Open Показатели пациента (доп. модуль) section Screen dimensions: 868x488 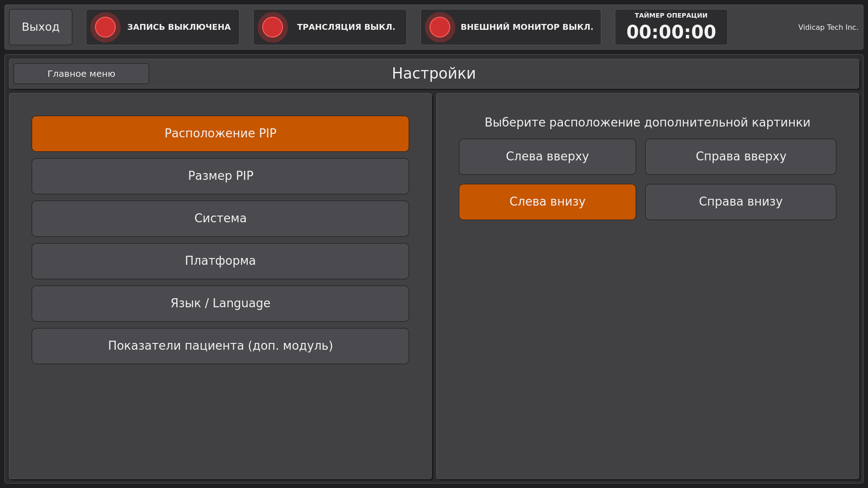click(x=220, y=346)
